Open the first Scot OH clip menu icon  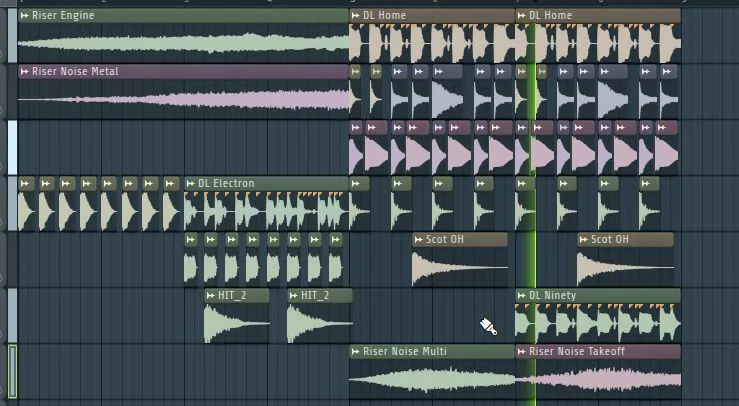(419, 240)
